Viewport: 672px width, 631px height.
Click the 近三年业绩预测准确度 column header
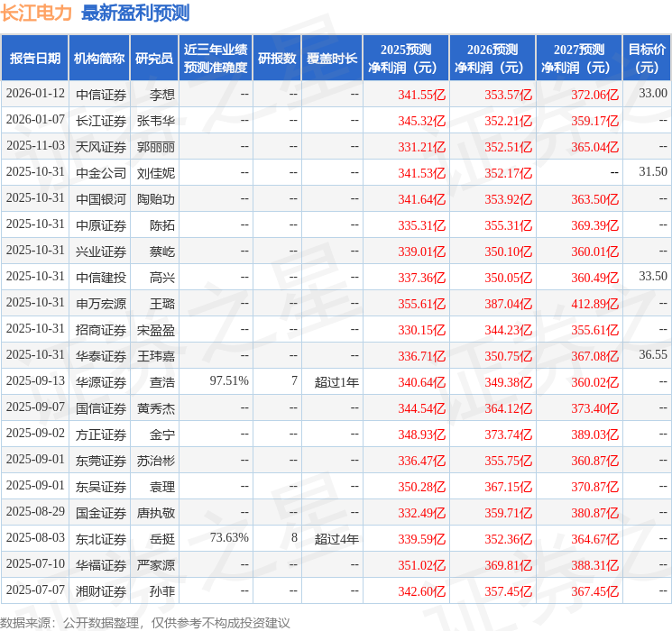coord(216,58)
